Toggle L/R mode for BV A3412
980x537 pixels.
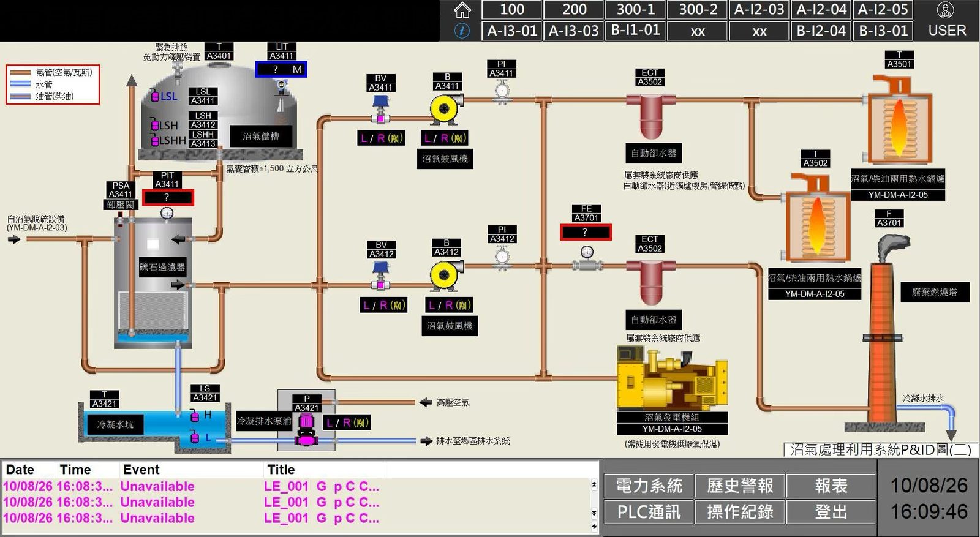tap(384, 305)
